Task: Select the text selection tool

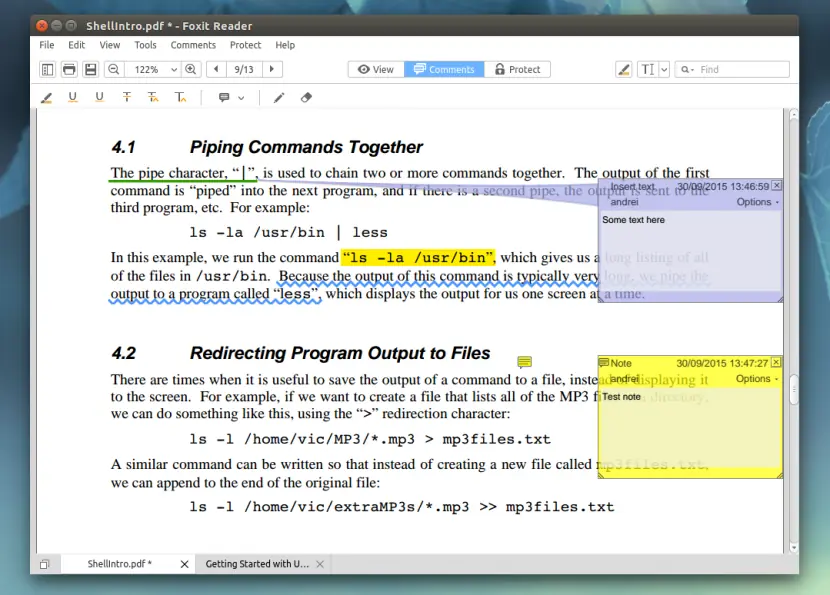Action: [648, 69]
